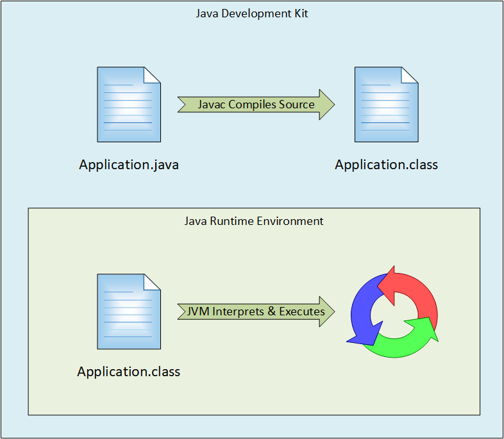Click the colored circular arrows execution icon

pyautogui.click(x=393, y=312)
